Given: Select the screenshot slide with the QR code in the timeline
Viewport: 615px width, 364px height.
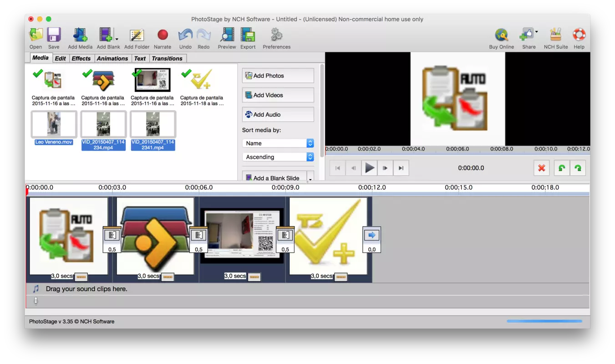Looking at the screenshot, I should pos(242,236).
